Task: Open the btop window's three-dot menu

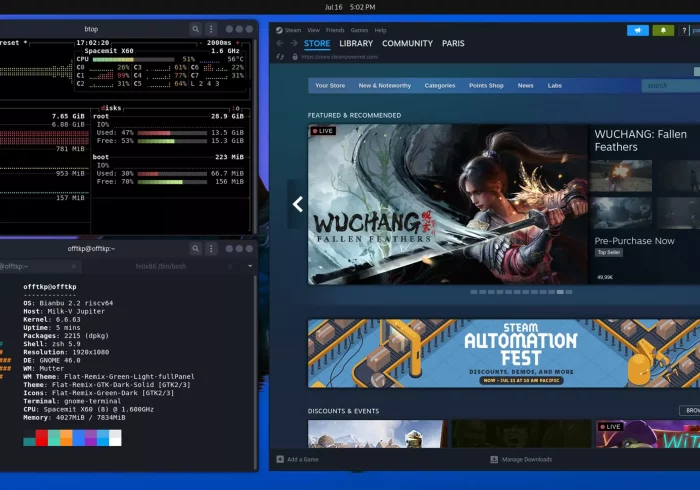Action: pyautogui.click(x=211, y=29)
